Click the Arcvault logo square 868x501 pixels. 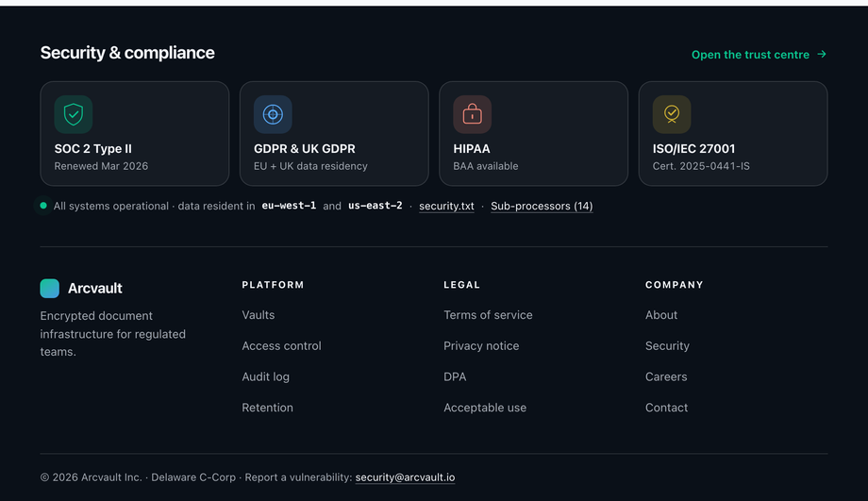50,289
